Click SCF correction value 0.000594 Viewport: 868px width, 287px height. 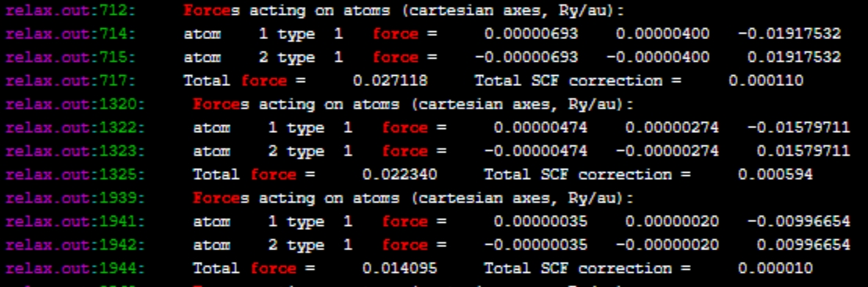775,174
